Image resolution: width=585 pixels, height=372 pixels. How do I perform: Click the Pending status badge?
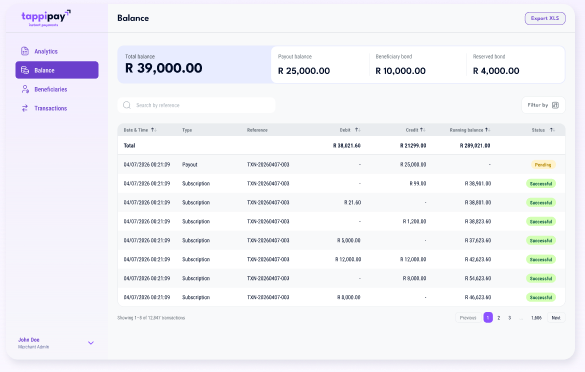[543, 165]
